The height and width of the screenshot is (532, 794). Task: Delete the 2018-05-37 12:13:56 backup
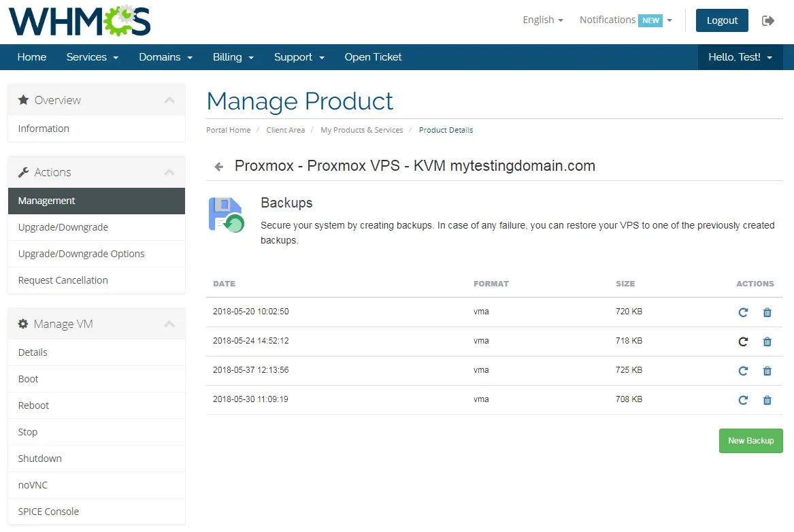tap(767, 371)
